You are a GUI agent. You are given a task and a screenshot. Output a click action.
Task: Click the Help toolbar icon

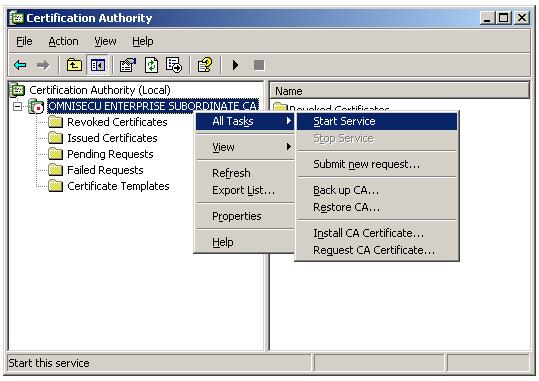(x=205, y=65)
